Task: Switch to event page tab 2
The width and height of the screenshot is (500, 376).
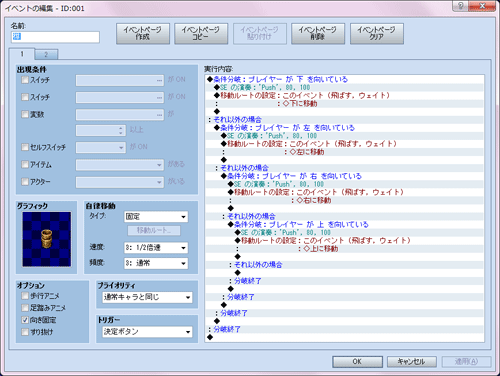Action: pos(46,54)
